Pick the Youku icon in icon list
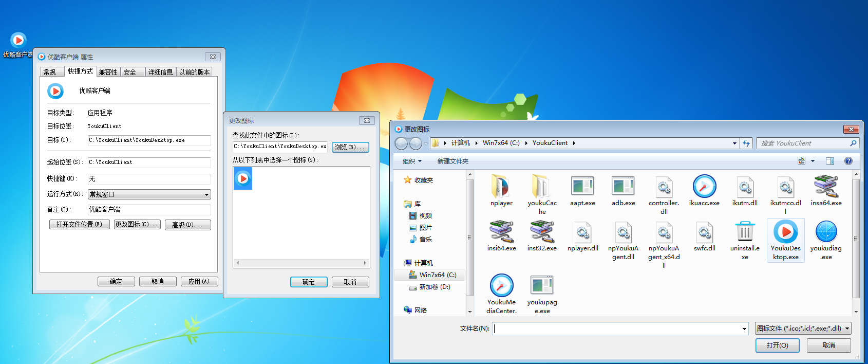Screen dimensions: 868x364 click(x=243, y=178)
